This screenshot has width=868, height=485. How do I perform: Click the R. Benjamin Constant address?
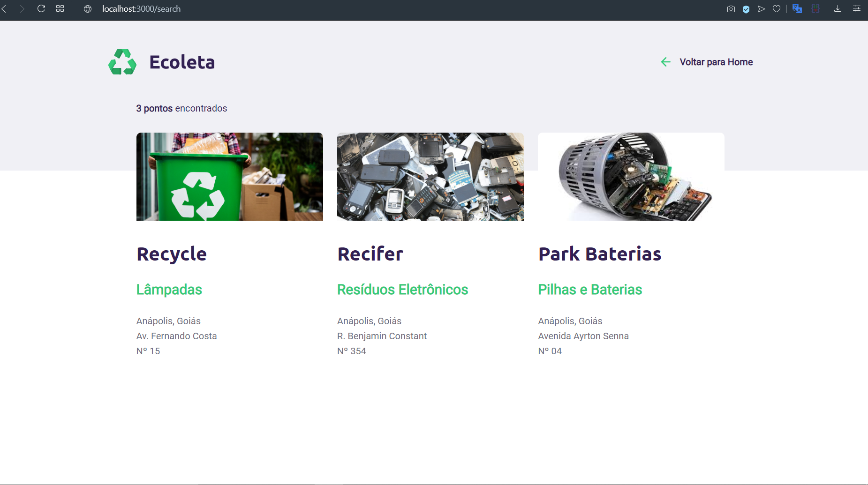click(x=382, y=336)
